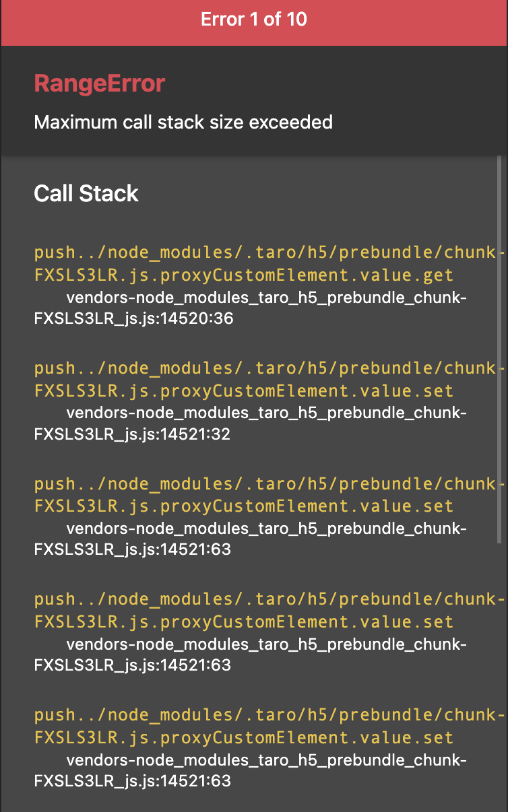The image size is (508, 812).
Task: Click the vendors-node_modules file path under the first frame
Action: tap(266, 298)
